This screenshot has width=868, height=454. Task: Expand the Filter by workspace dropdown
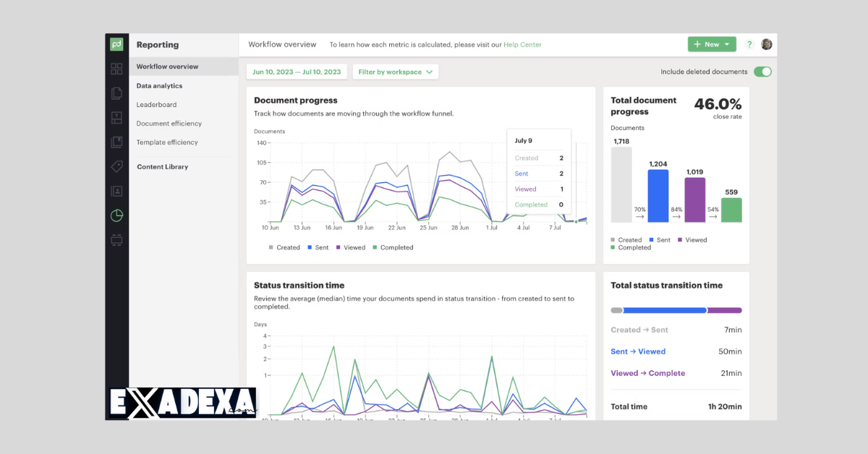[396, 72]
